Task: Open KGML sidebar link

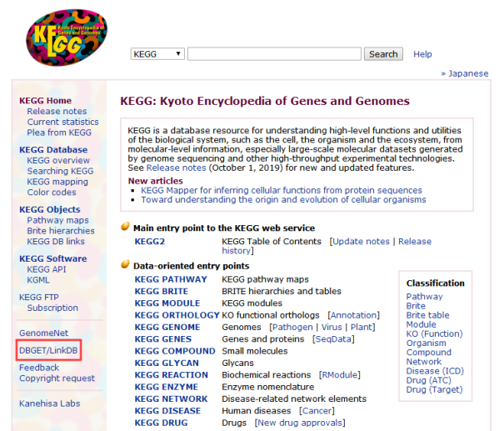Action: 38,280
